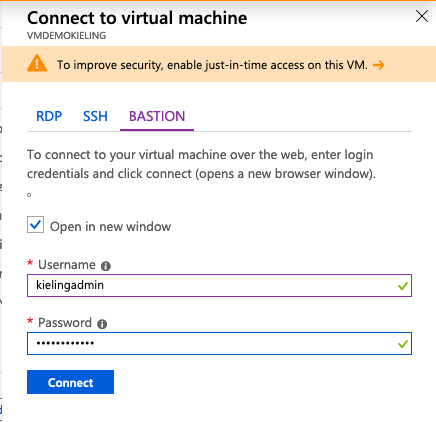Screen dimensions: 436x422
Task: Show the Username info tooltip icon
Action: [x=106, y=266]
